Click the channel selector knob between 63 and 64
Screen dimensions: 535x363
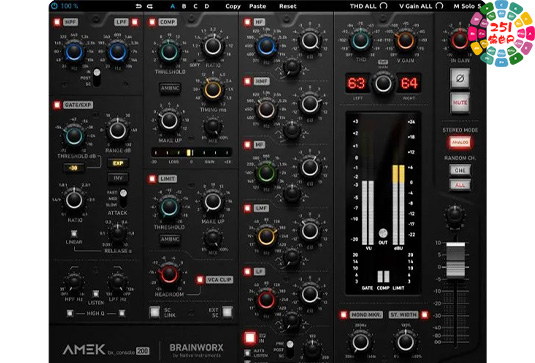pos(383,83)
